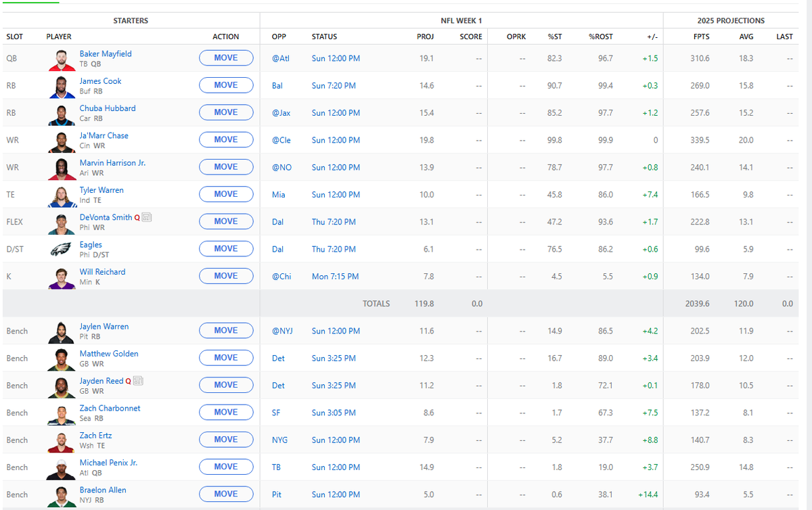Screen dimensions: 812x510
Task: Open Michael Penix Jr. player link
Action: (108, 463)
